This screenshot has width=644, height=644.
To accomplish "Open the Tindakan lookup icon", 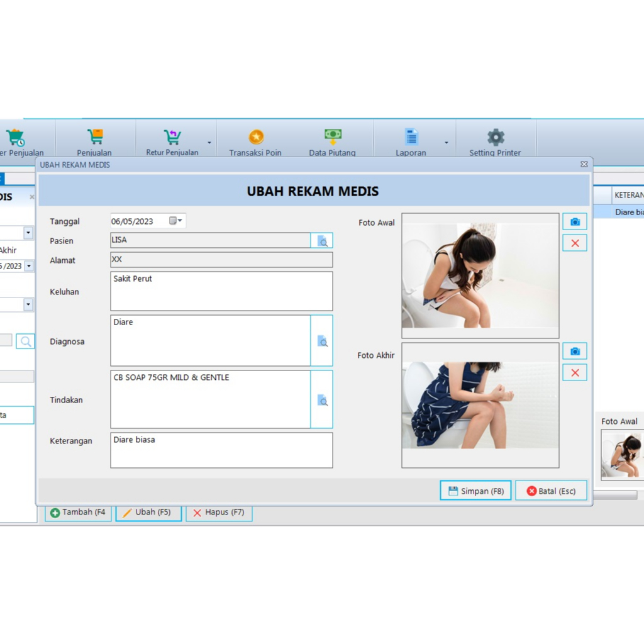I will click(x=322, y=400).
